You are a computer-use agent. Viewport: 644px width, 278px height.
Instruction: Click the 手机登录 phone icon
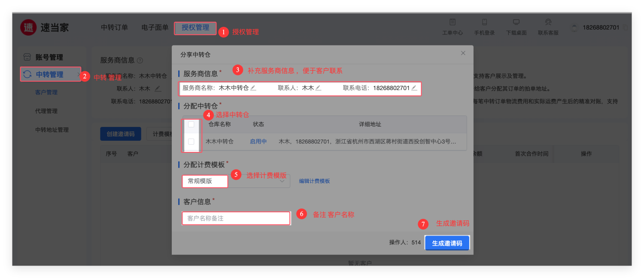coord(484,22)
